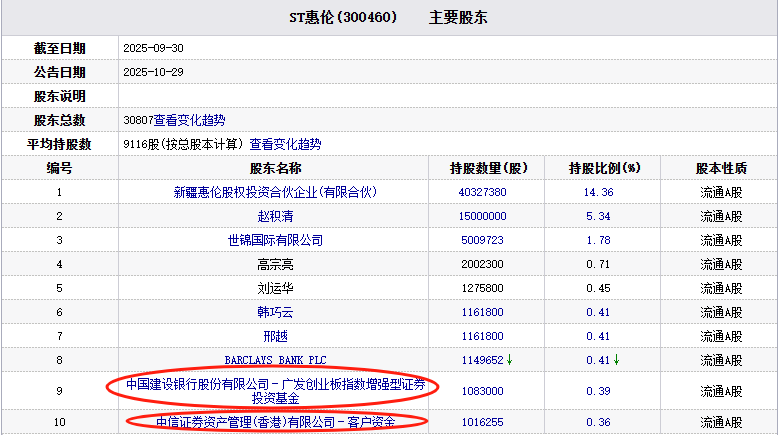The height and width of the screenshot is (435, 779).
Task: Click the ST惠伦(300460) 主要股东 title
Action: pyautogui.click(x=389, y=18)
